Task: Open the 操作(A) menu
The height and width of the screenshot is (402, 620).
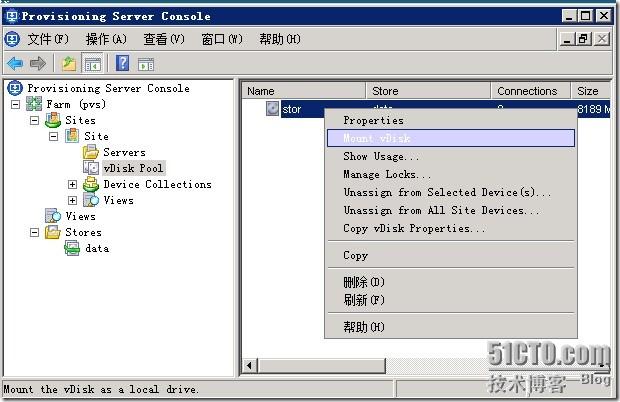Action: 106,39
